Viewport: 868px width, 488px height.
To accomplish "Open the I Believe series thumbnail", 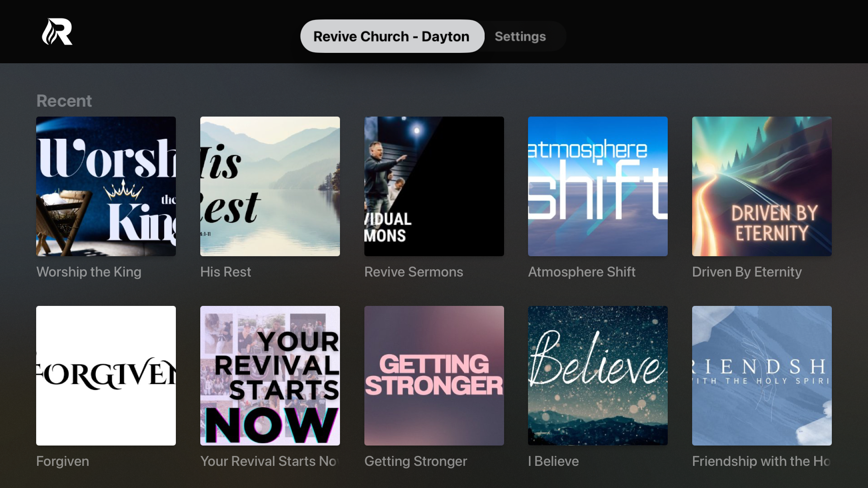I will click(598, 375).
